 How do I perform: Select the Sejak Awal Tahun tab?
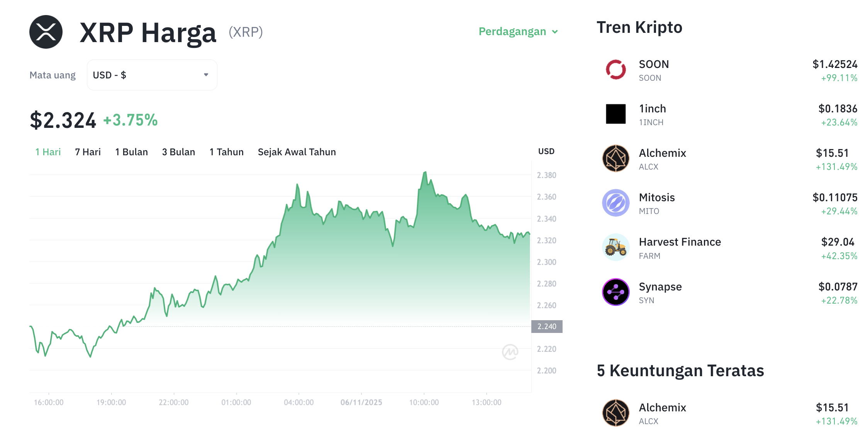[x=297, y=152]
